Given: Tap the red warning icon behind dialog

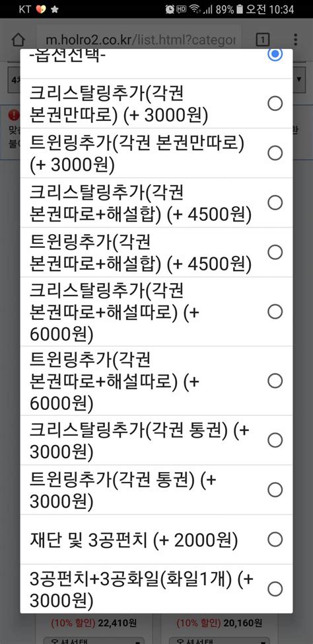Looking at the screenshot, I should pyautogui.click(x=14, y=116).
